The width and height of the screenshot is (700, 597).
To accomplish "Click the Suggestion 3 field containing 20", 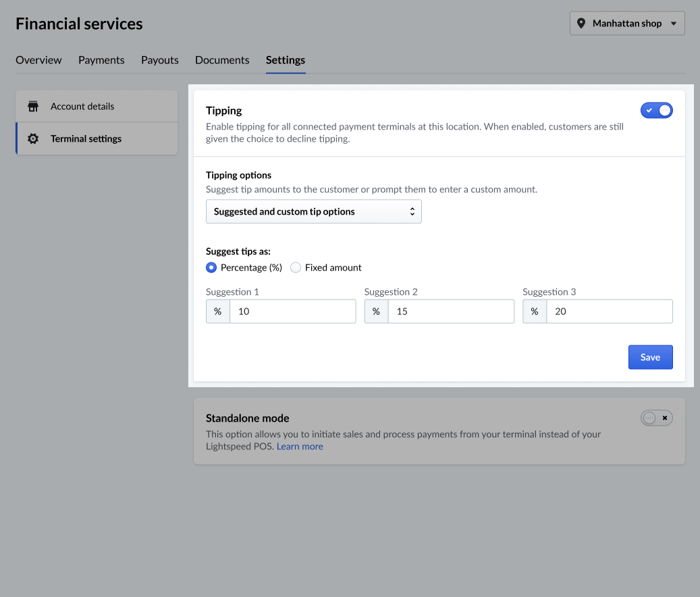I will [610, 312].
